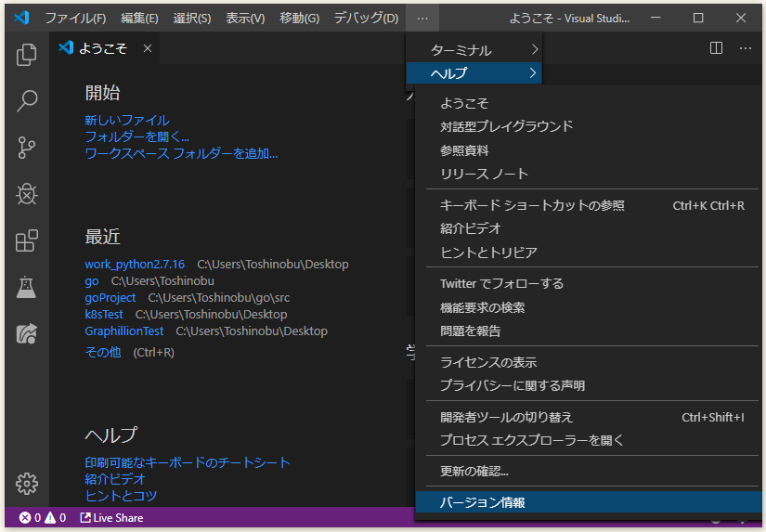
Task: Click 印刷可能なキーボードのチートシート link
Action: (188, 462)
